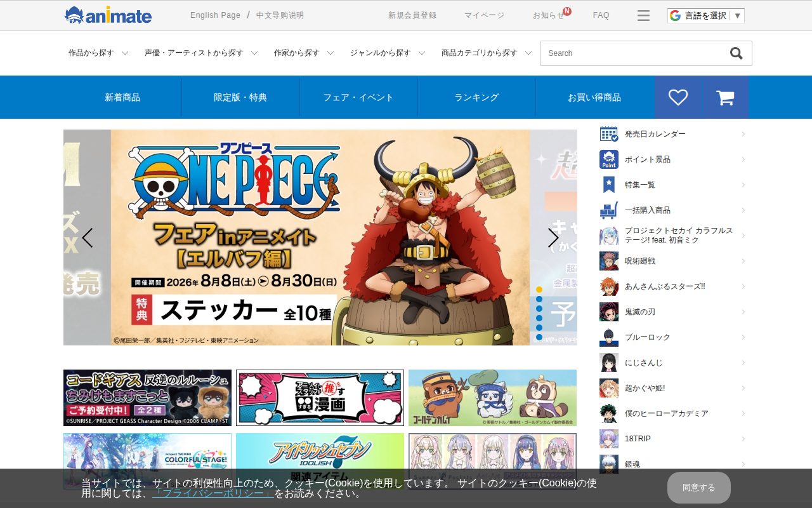Image resolution: width=812 pixels, height=508 pixels.
Task: Click にじさんじ text in sidebar
Action: point(644,363)
